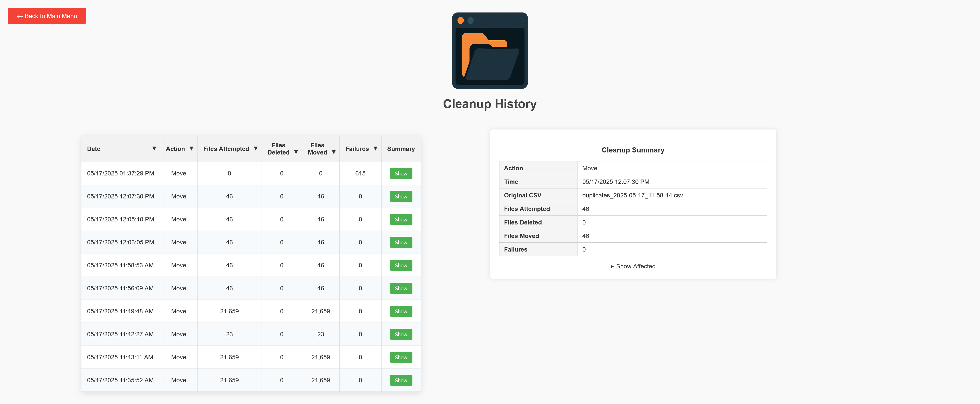Show summary for 11:58:56 AM cleanup
This screenshot has width=980, height=404.
coord(401,265)
